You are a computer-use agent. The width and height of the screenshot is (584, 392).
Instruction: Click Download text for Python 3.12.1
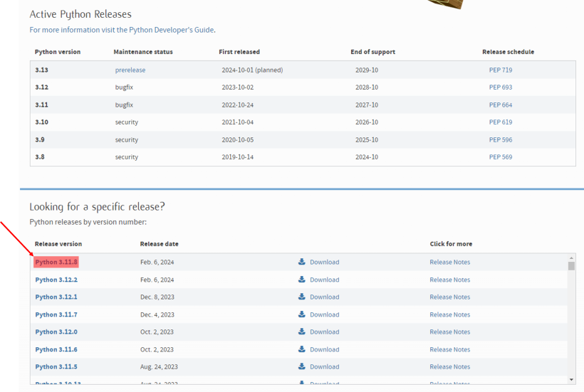tap(324, 297)
